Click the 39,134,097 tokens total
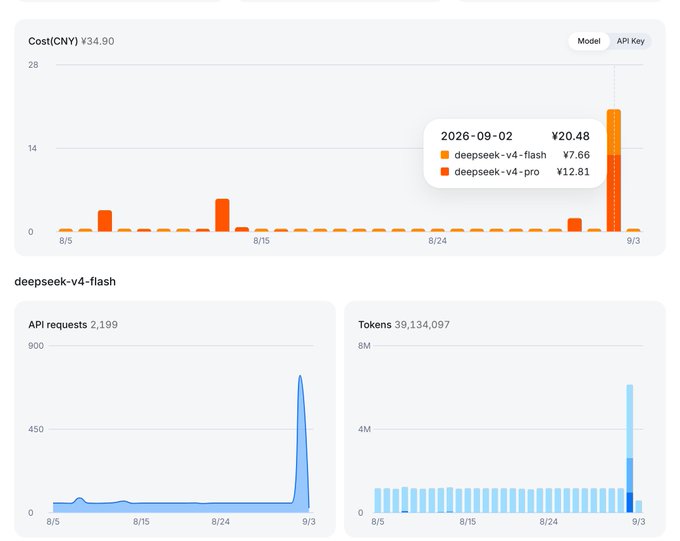 click(422, 325)
